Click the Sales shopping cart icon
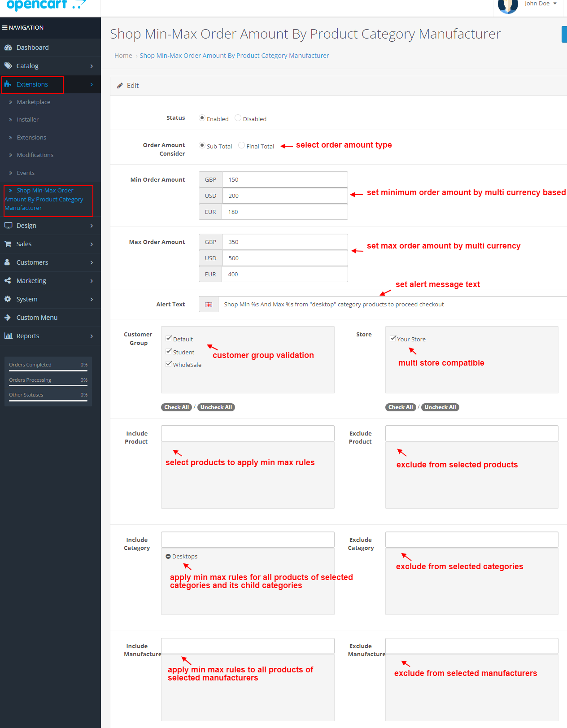 tap(8, 244)
